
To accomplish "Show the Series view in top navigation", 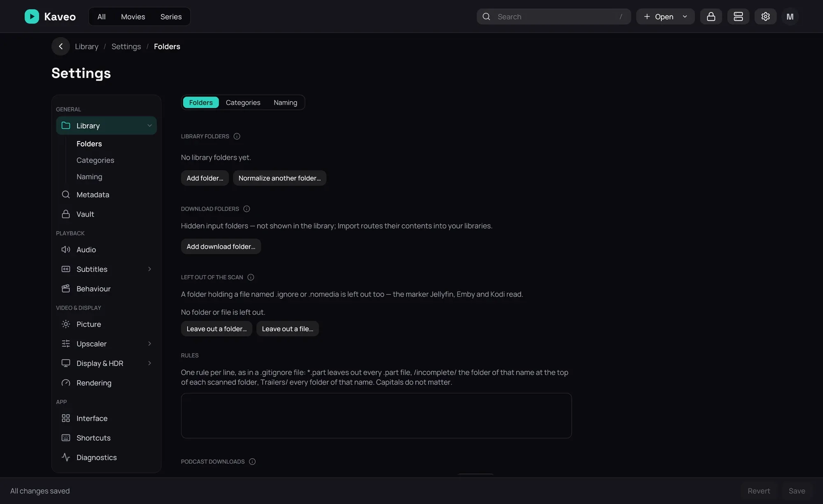I will [171, 16].
